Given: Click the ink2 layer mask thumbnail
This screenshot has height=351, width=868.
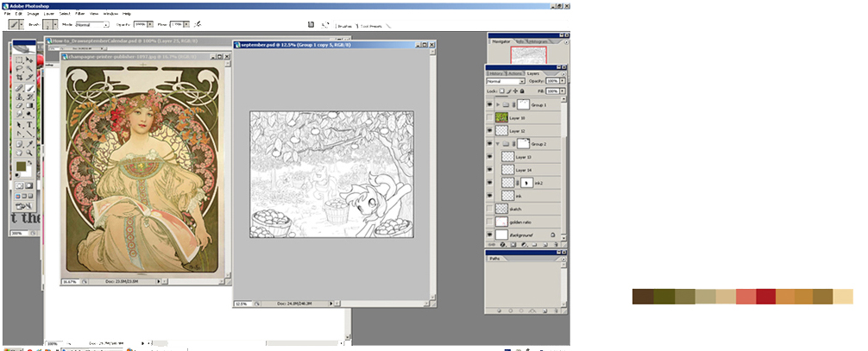Looking at the screenshot, I should tap(526, 182).
